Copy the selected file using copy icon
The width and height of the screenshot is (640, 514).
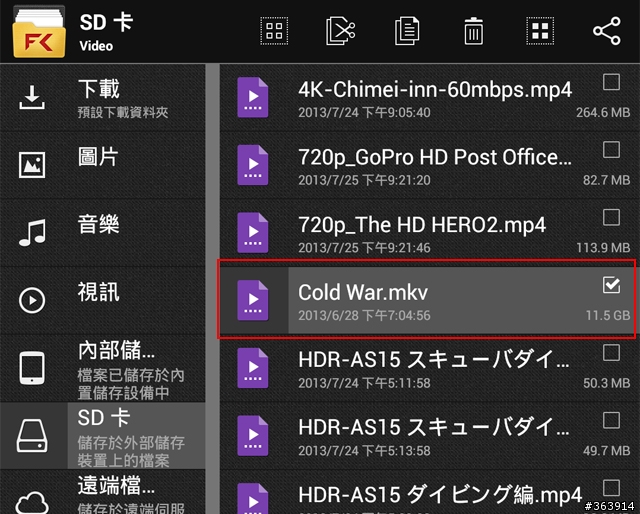pyautogui.click(x=407, y=31)
